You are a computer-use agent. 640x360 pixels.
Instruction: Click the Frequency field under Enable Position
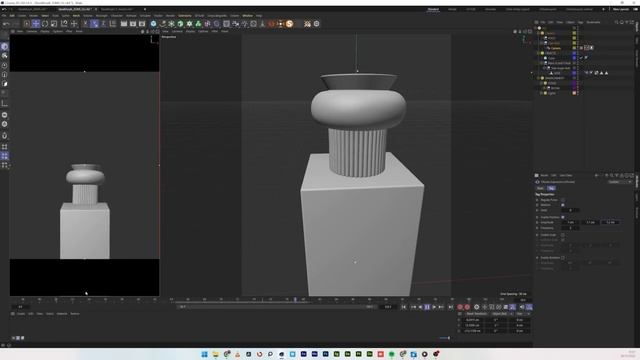click(x=570, y=228)
